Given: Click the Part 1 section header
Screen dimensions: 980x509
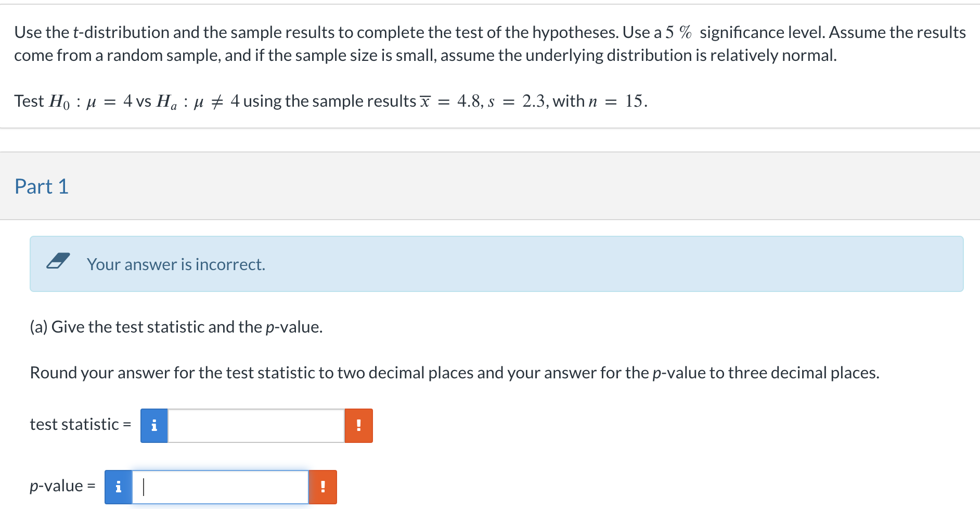Looking at the screenshot, I should click(42, 186).
